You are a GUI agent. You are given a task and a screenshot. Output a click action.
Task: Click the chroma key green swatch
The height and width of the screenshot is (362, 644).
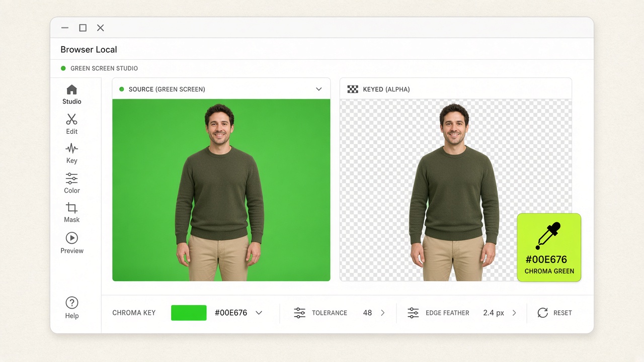[x=189, y=313]
